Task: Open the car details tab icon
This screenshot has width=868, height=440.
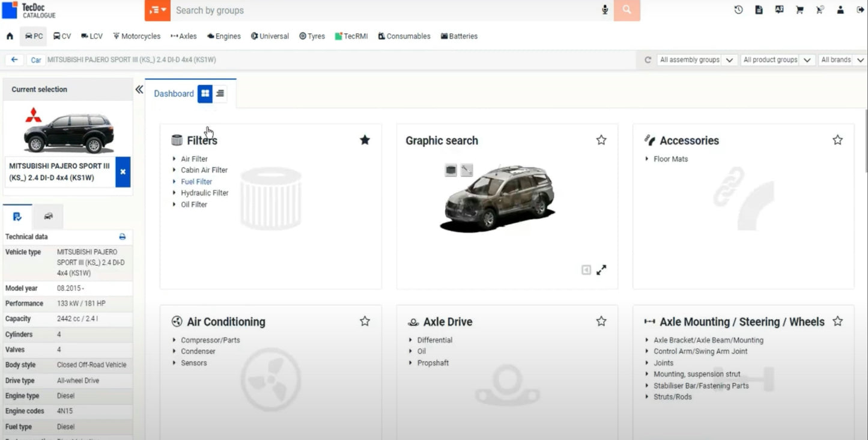Action: [48, 216]
